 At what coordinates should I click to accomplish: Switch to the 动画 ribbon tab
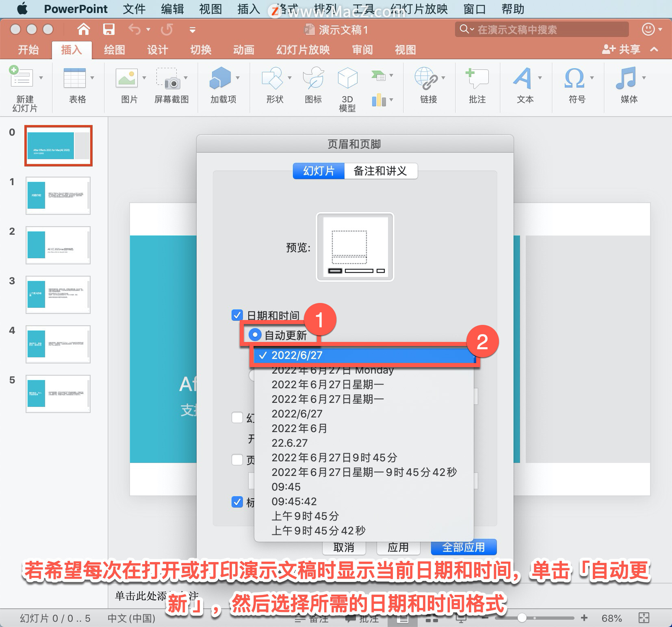244,50
